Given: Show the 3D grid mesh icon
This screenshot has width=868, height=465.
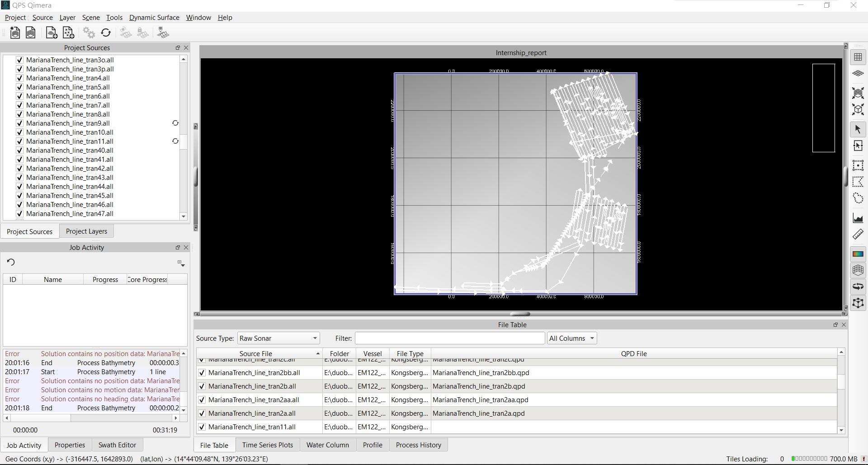Looking at the screenshot, I should pos(858,270).
